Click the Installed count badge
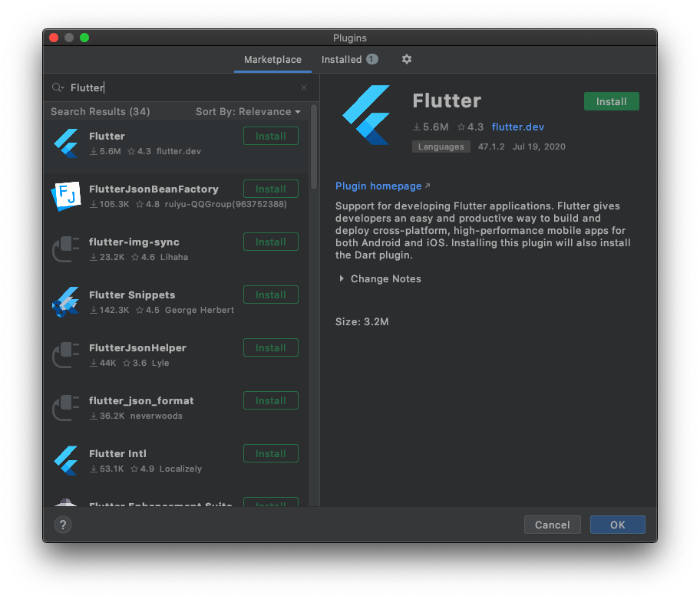The width and height of the screenshot is (700, 599). [x=372, y=59]
